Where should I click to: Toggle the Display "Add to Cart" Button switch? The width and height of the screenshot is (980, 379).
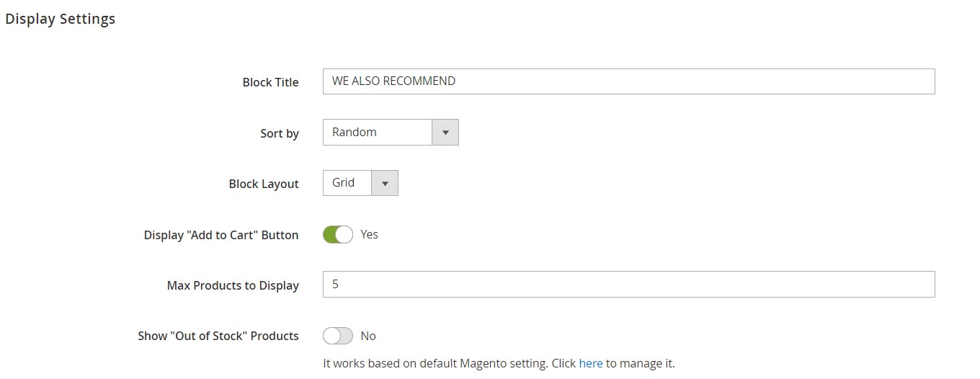[x=337, y=234]
